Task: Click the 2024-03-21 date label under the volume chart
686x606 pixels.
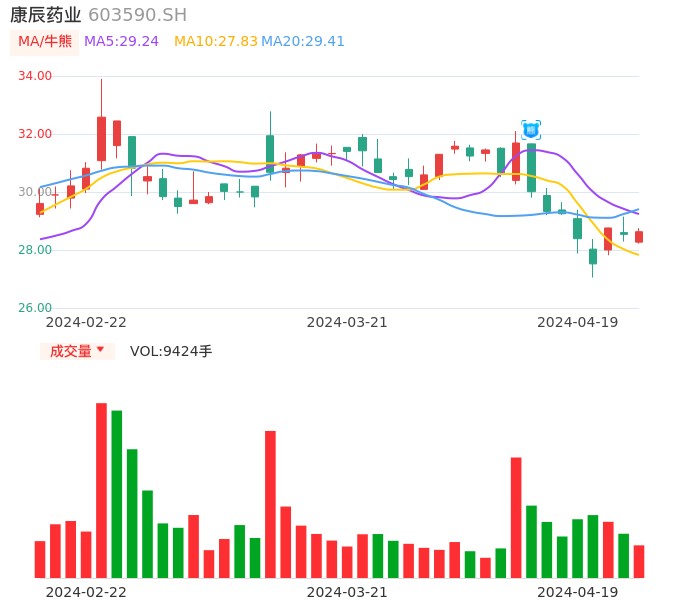Action: pyautogui.click(x=346, y=592)
